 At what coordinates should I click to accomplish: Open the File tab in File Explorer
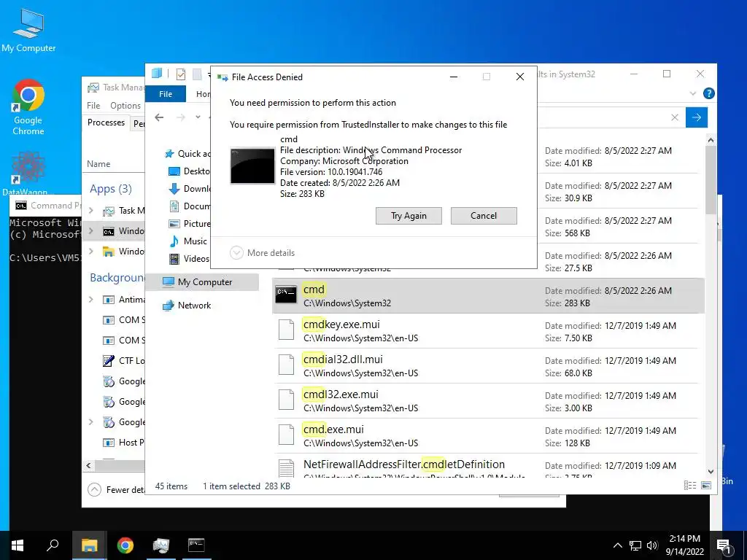(x=166, y=94)
